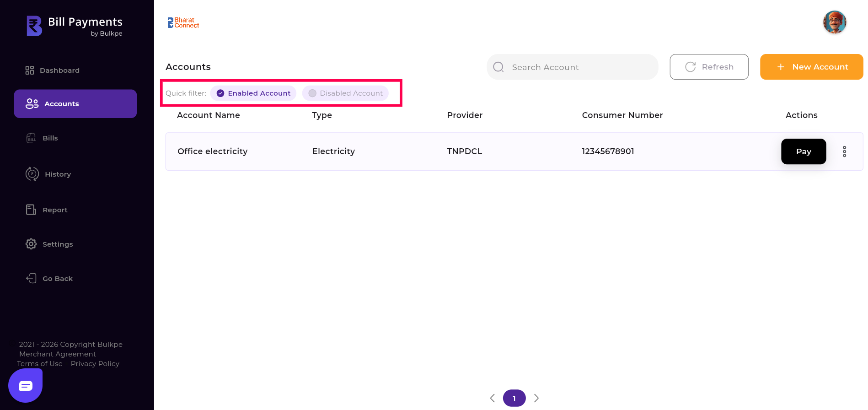This screenshot has width=868, height=410.
Task: Toggle the Disabled Account quick filter
Action: click(x=345, y=93)
